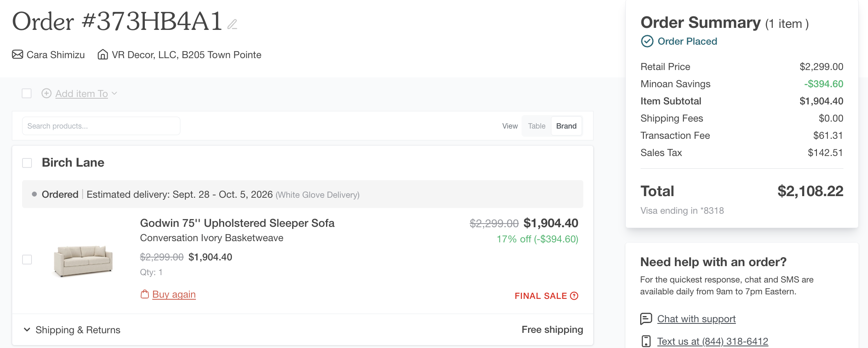Tick the select-all checkbox near Add item To
Image resolution: width=868 pixels, height=348 pixels.
[27, 93]
